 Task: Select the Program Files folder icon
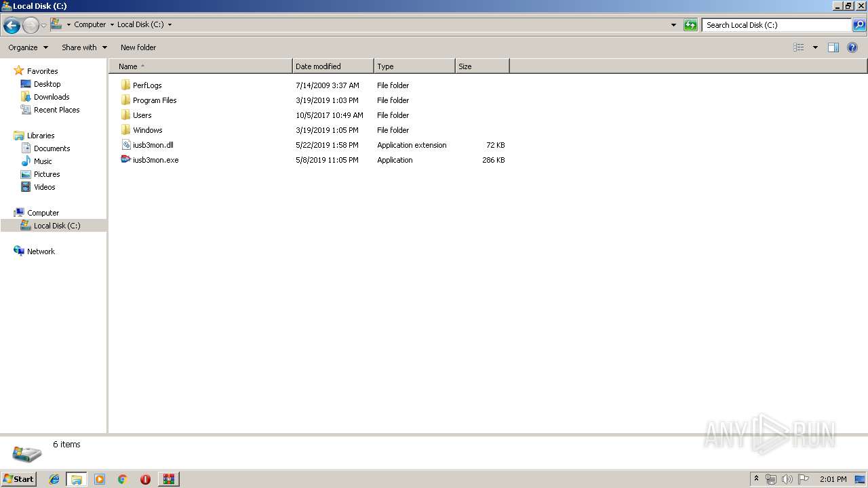(x=125, y=100)
